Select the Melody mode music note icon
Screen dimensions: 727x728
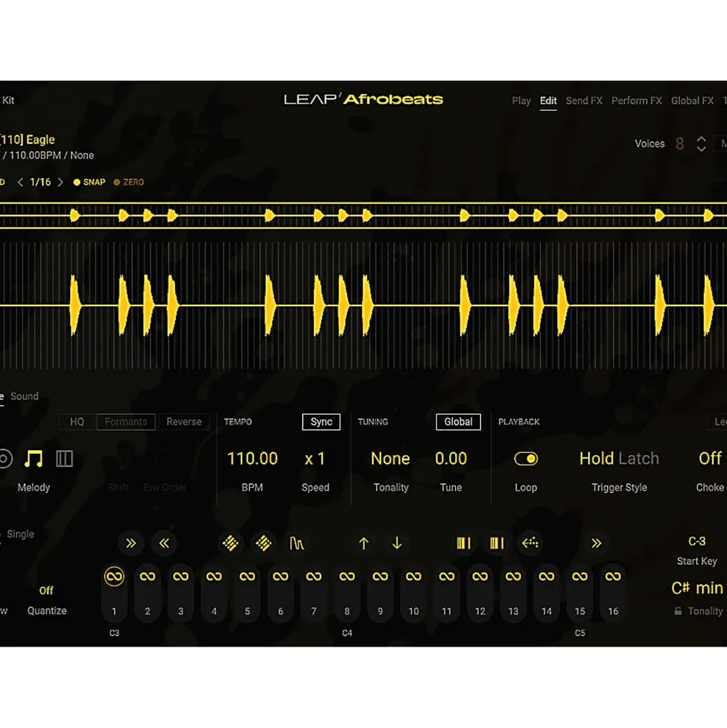click(x=33, y=459)
